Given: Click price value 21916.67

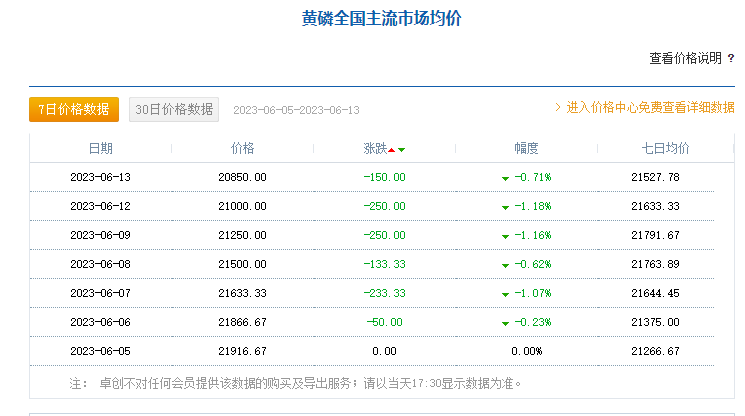Looking at the screenshot, I should (x=242, y=351).
